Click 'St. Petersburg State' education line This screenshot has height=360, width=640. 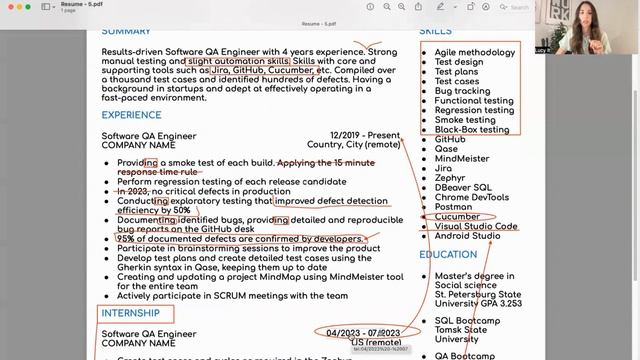478,294
